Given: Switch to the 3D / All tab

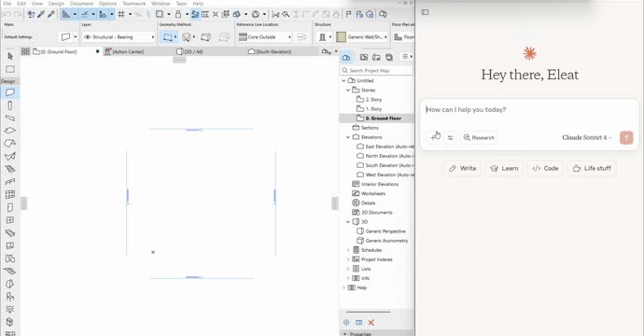Looking at the screenshot, I should coord(189,51).
